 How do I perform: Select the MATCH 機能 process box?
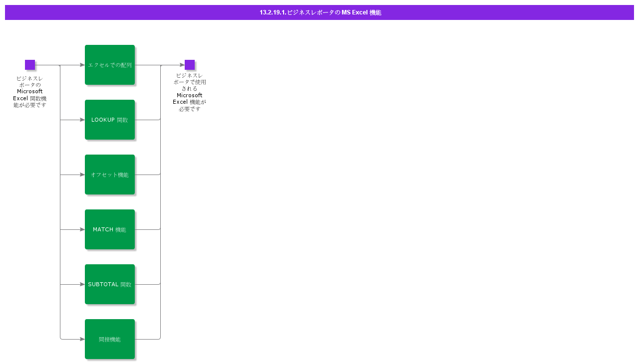(x=110, y=229)
